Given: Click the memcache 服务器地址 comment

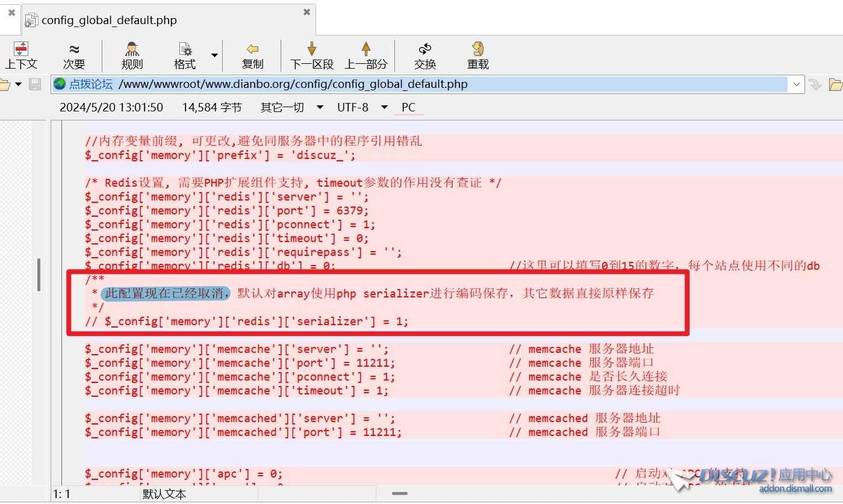Looking at the screenshot, I should (x=581, y=349).
